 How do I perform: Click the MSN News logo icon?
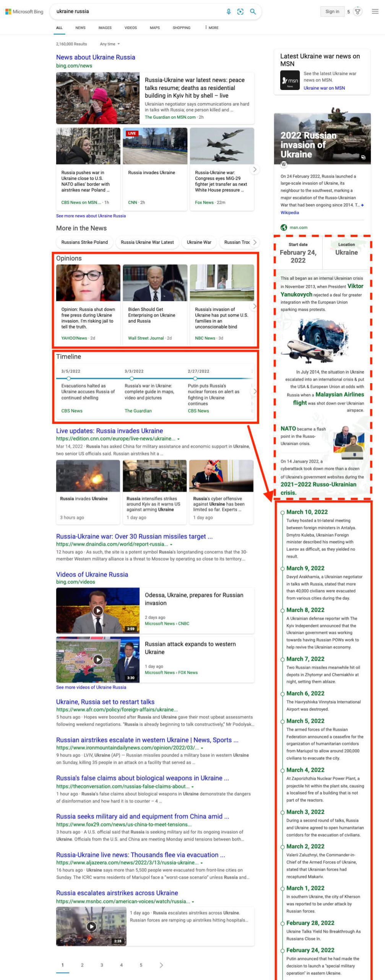pyautogui.click(x=290, y=80)
